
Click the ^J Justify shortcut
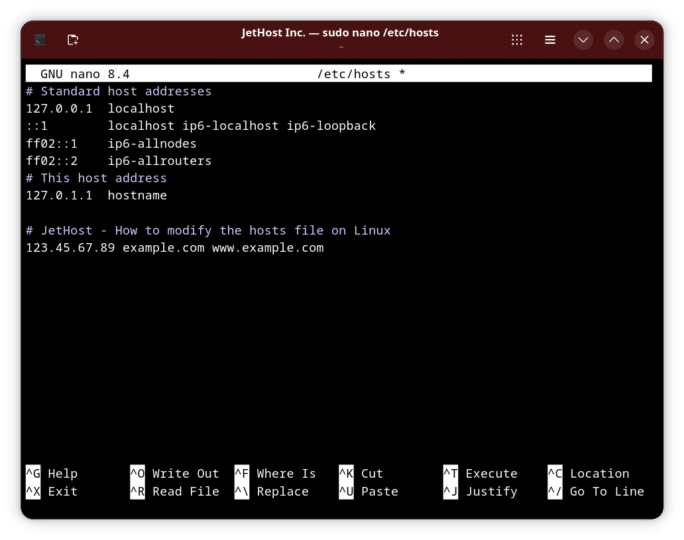(480, 492)
